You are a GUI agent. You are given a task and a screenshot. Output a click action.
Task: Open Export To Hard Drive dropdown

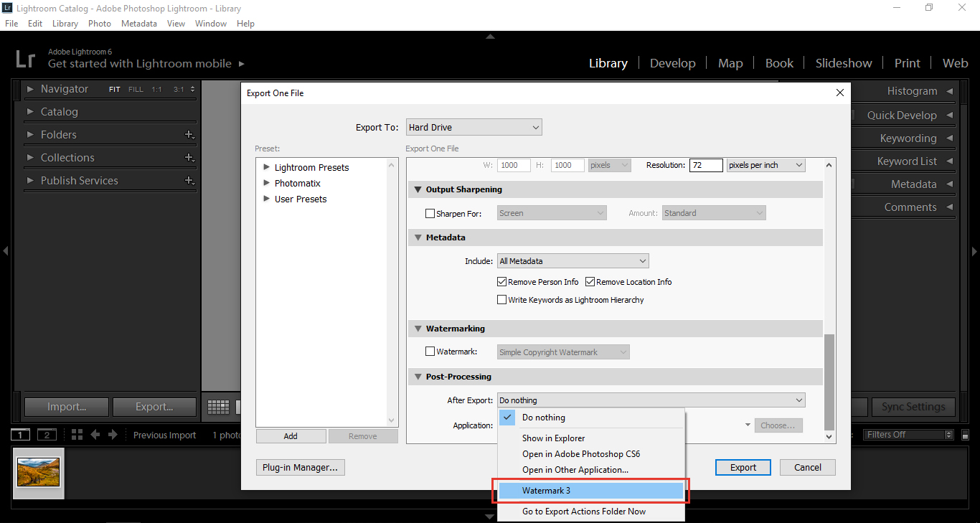click(x=473, y=127)
